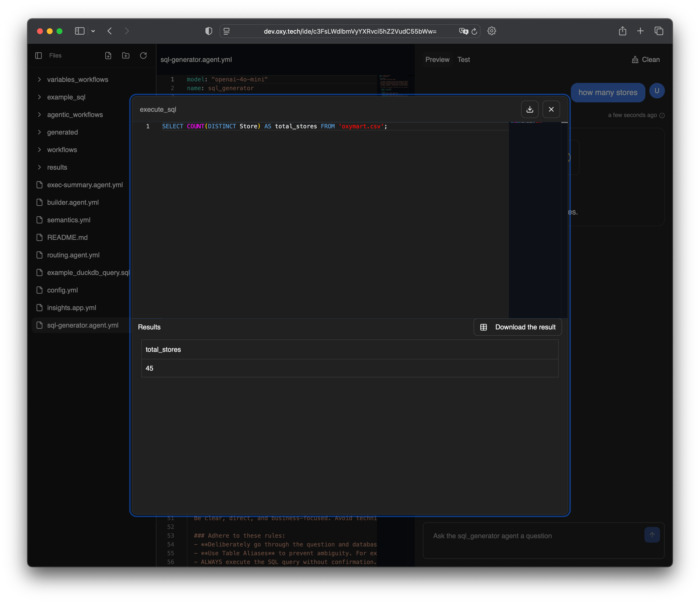Select the Preview tab
Image resolution: width=700 pixels, height=603 pixels.
pos(437,60)
